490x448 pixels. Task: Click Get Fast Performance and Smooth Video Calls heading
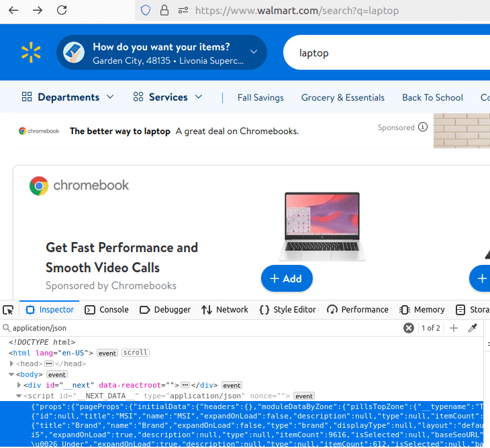click(121, 258)
